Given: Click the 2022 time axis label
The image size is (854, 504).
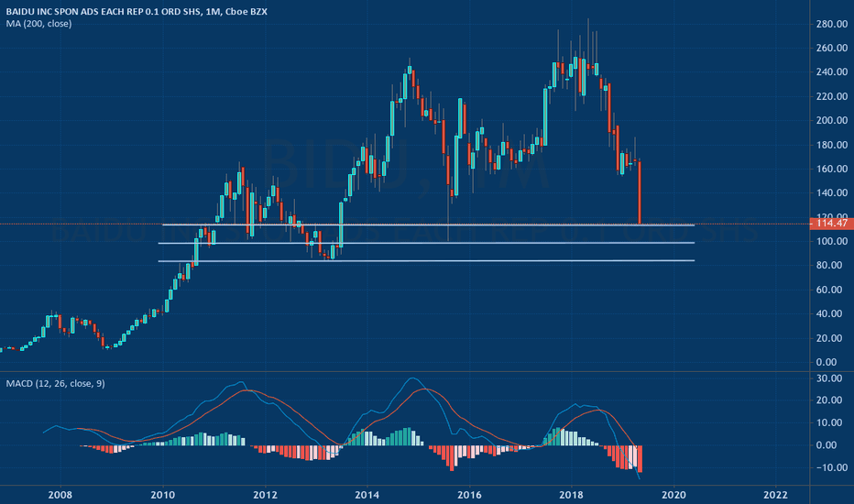Looking at the screenshot, I should (x=775, y=495).
